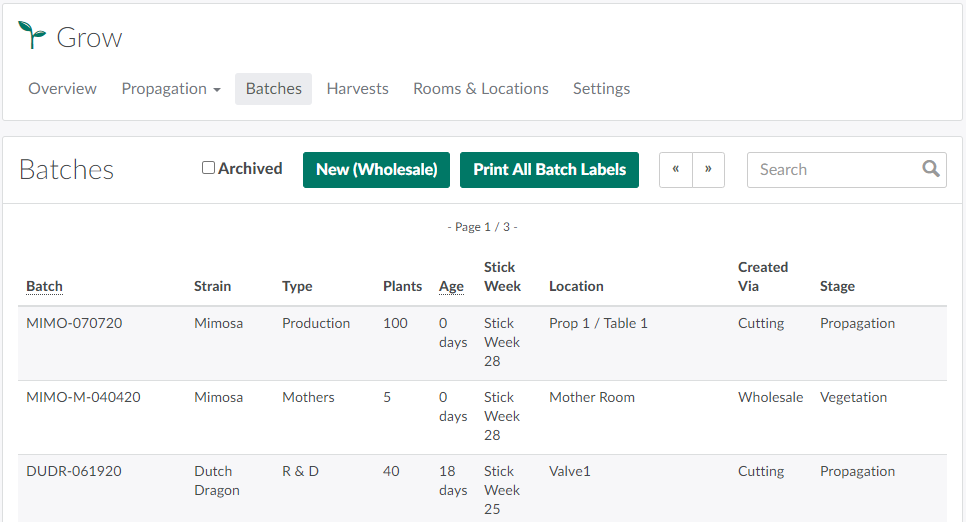Open the Overview tab
966x522 pixels.
pyautogui.click(x=62, y=88)
